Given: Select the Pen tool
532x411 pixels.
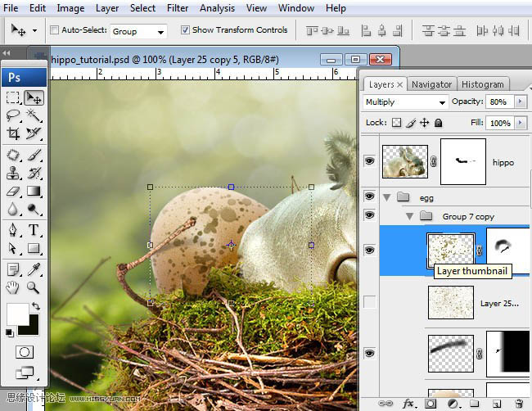Looking at the screenshot, I should click(x=13, y=230).
